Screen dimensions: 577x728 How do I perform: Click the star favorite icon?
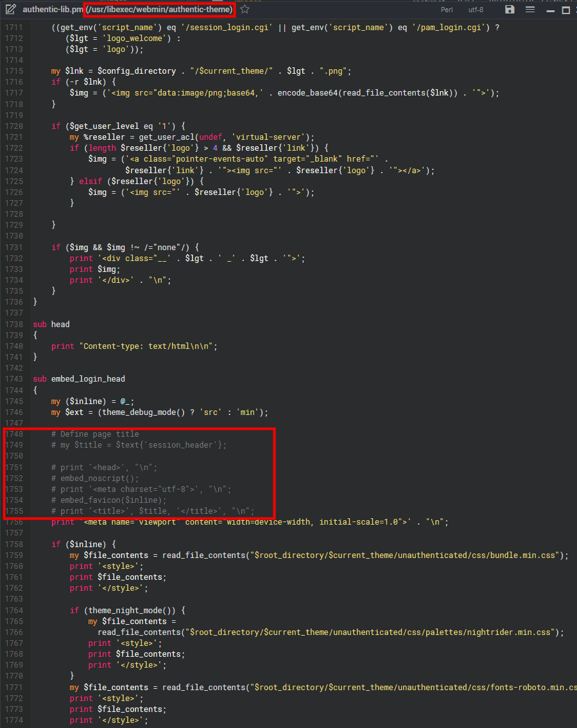click(x=245, y=9)
